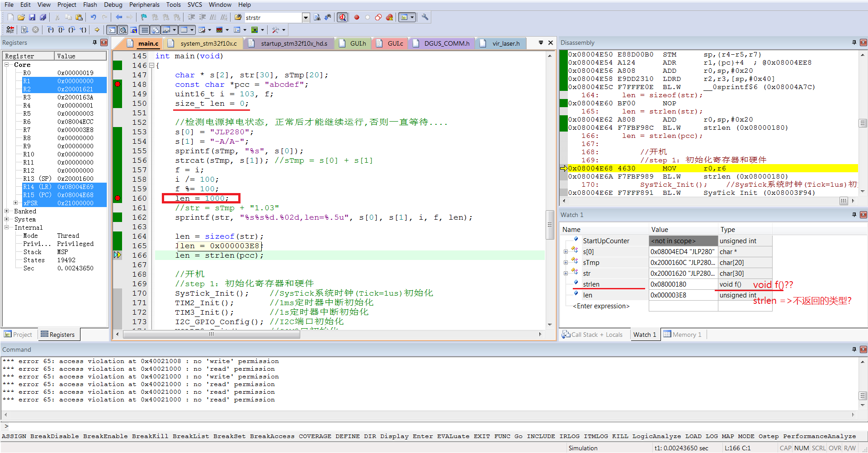This screenshot has width=868, height=453.
Task: Open Configuration with the wrench icon
Action: point(425,17)
